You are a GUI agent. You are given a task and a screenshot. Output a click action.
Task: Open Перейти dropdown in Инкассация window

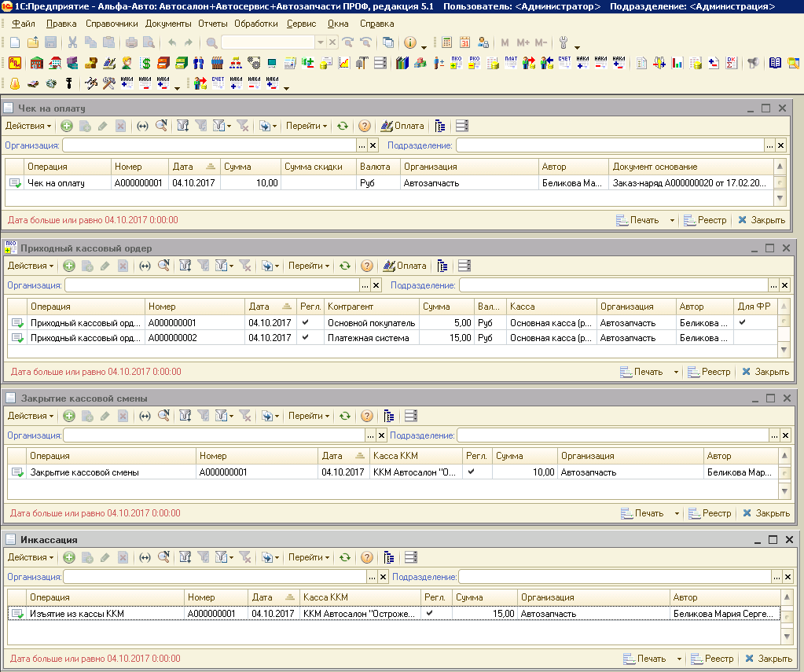pos(309,557)
